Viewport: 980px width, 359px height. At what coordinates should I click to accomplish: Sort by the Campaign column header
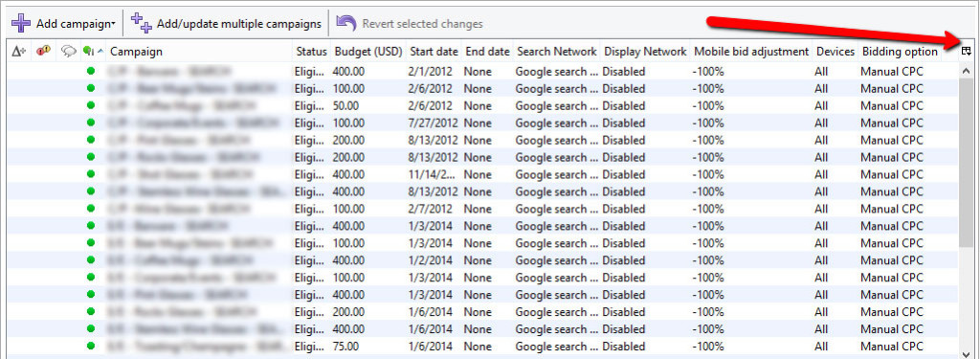tap(136, 52)
